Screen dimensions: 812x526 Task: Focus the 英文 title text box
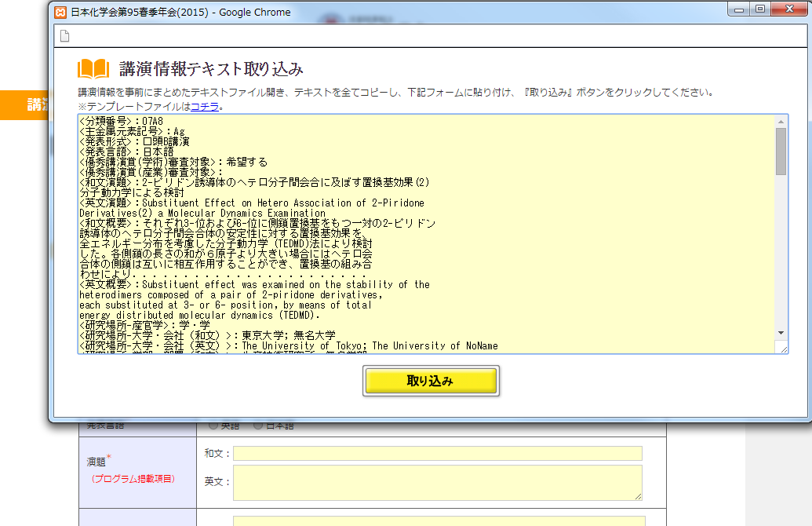point(437,482)
